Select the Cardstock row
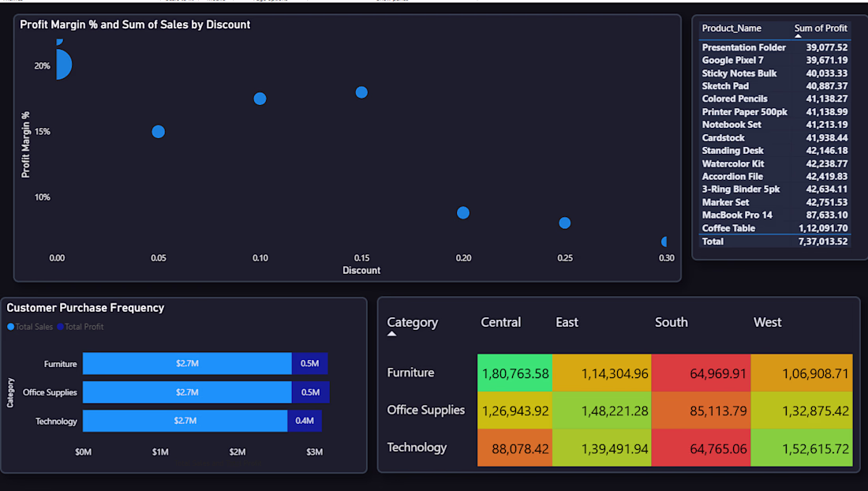 click(x=774, y=138)
